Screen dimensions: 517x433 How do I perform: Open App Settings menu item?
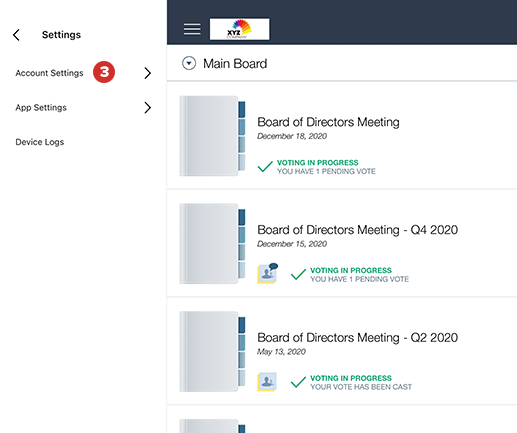pyautogui.click(x=41, y=108)
